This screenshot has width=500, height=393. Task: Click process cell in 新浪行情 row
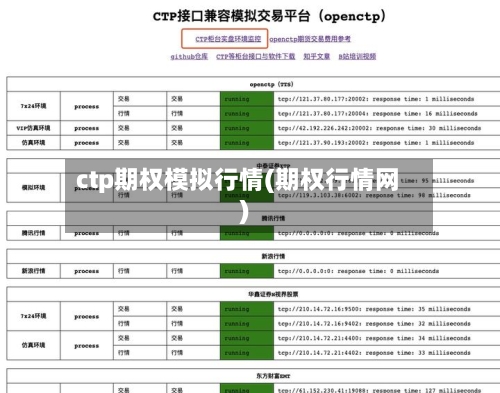click(87, 271)
